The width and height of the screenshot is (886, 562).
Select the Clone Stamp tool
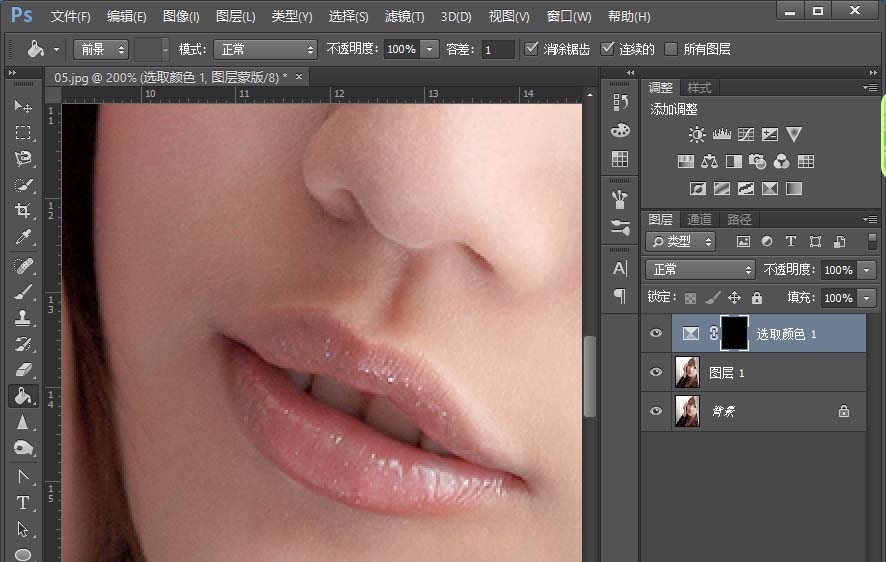tap(22, 318)
